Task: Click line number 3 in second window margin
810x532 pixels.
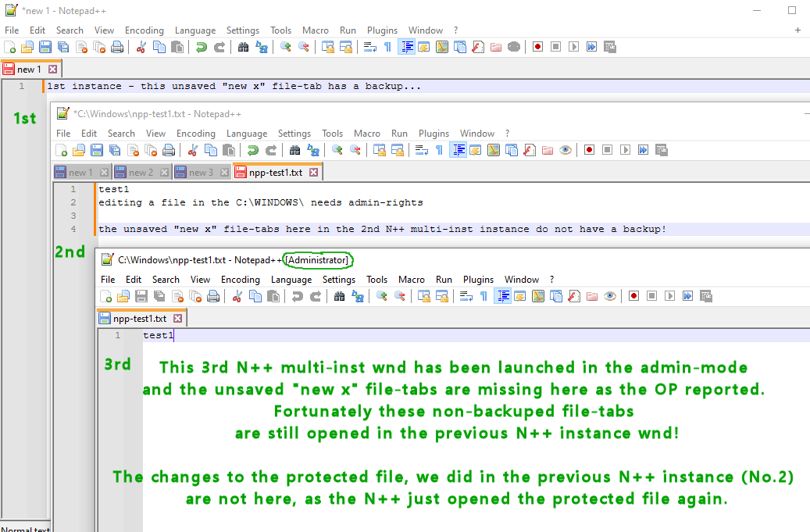Action: tap(73, 216)
